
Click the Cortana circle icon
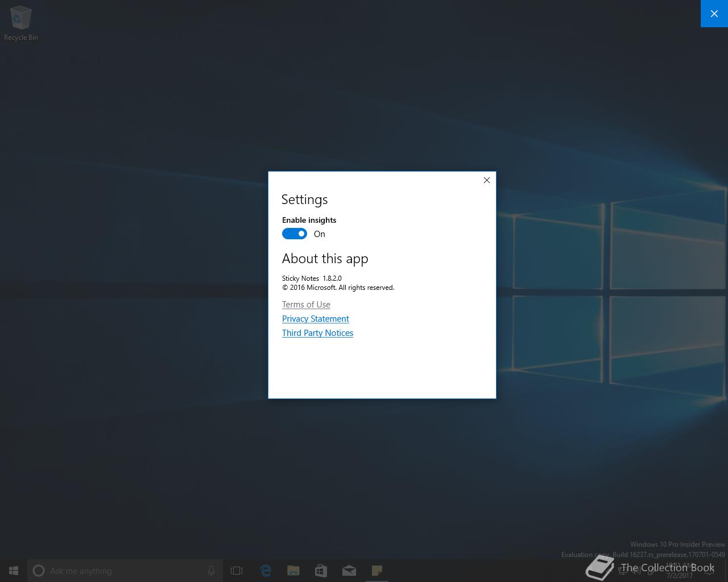[39, 571]
